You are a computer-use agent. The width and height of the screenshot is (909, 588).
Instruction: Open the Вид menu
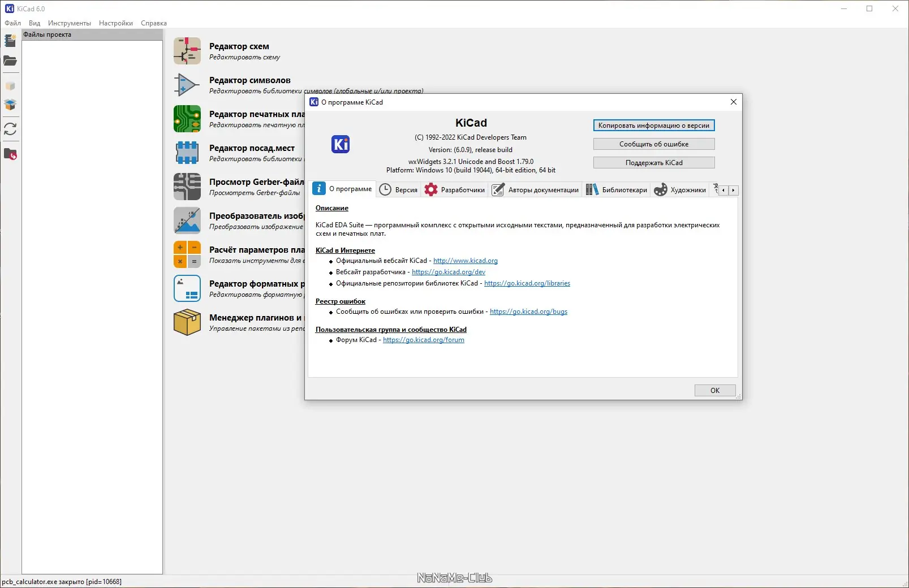(x=35, y=23)
